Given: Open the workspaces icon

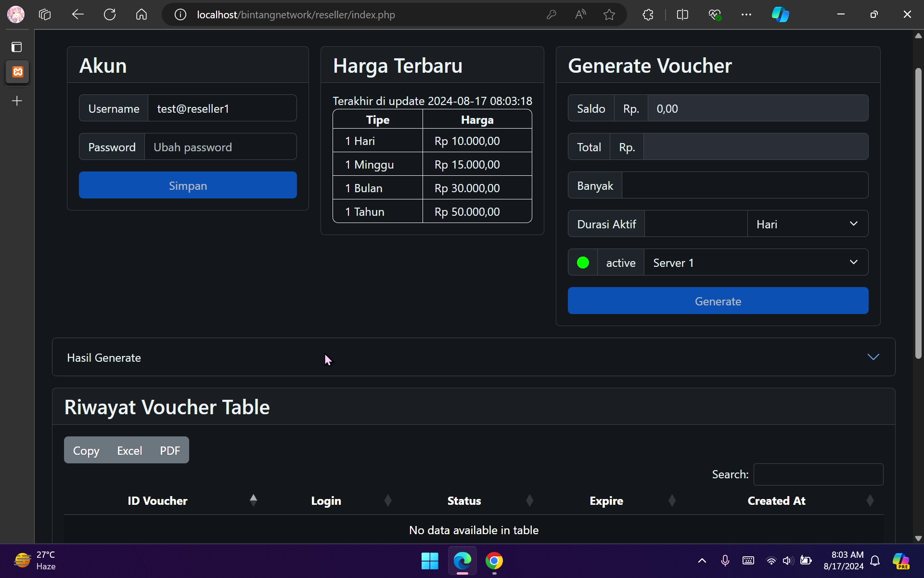Looking at the screenshot, I should pos(45,14).
